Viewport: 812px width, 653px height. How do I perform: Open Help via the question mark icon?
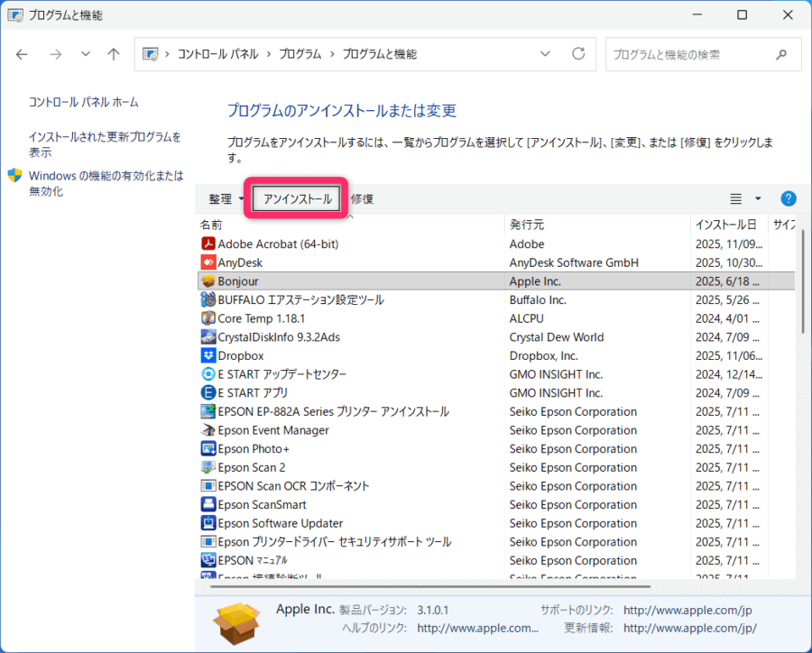pos(787,198)
